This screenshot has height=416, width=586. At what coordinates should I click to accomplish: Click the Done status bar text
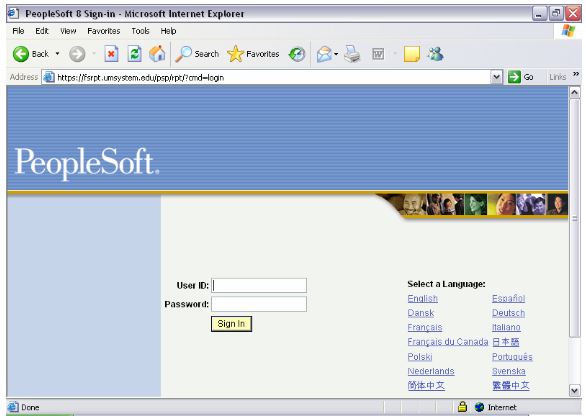click(30, 407)
